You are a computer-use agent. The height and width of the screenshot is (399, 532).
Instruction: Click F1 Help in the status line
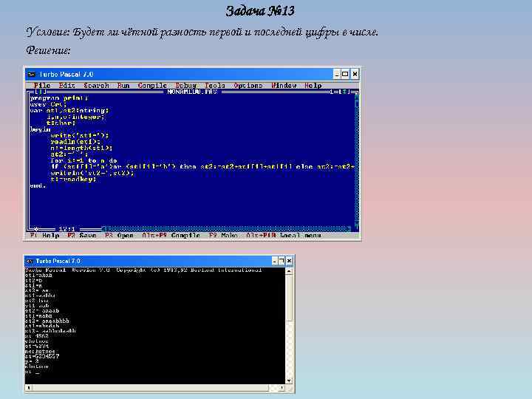pyautogui.click(x=45, y=235)
